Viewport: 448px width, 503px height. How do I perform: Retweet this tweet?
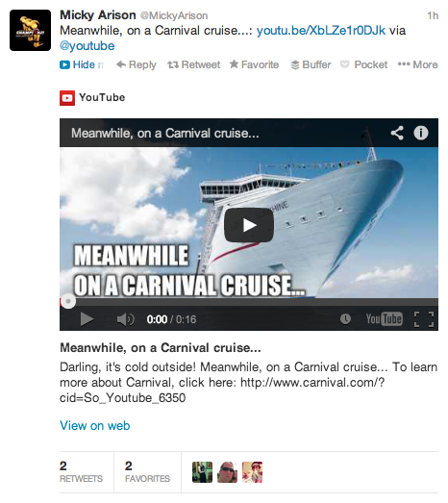tap(193, 64)
